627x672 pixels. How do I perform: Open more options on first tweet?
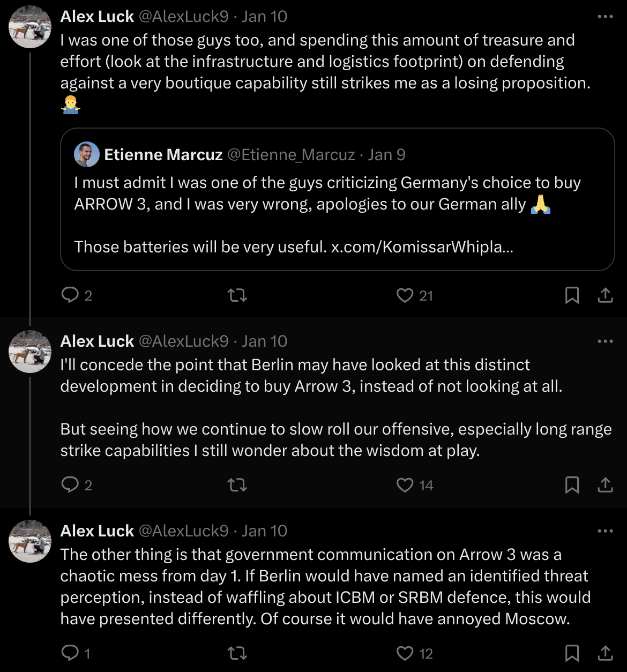[605, 17]
